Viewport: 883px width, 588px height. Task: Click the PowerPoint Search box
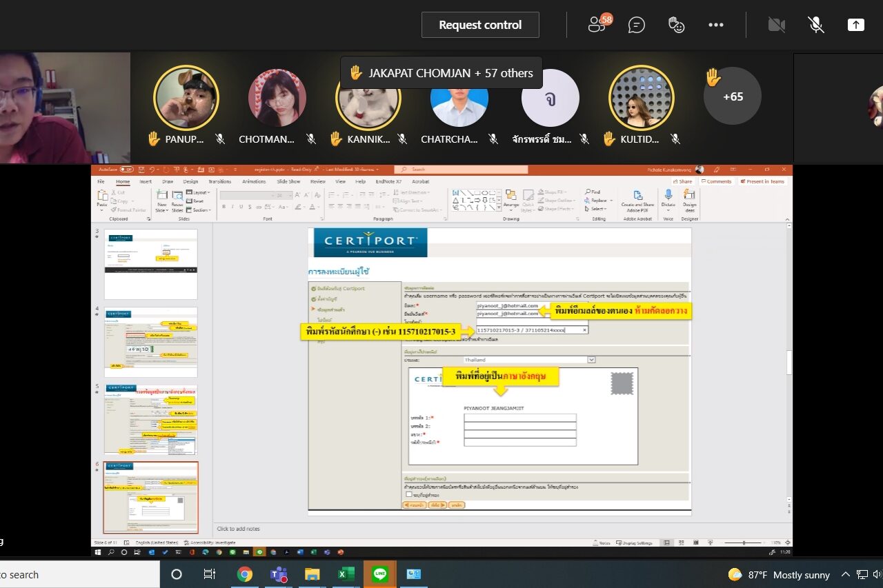(x=461, y=169)
